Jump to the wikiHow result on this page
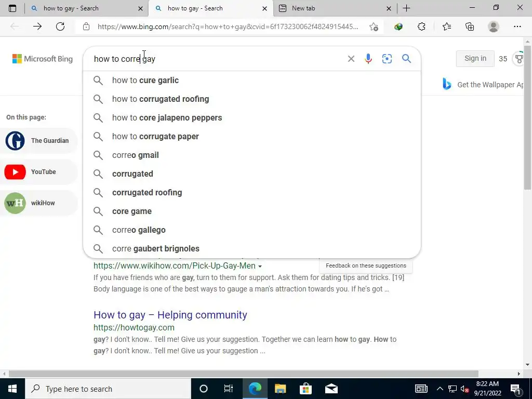This screenshot has height=399, width=532. [38, 203]
